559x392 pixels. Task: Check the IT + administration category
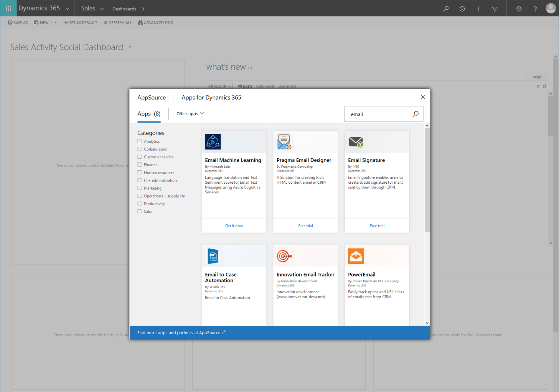pyautogui.click(x=139, y=180)
